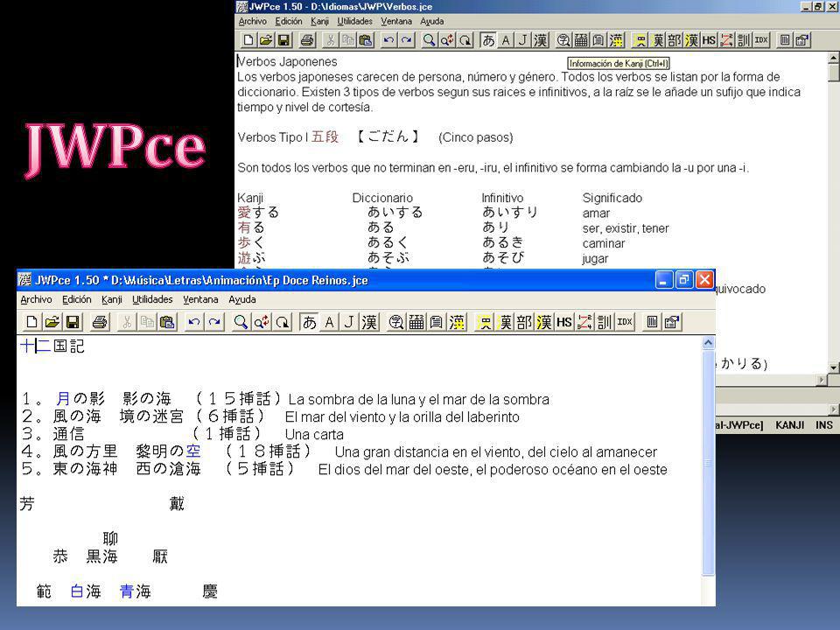Click the text 'Una carta' in Ep Doce Reinos
The height and width of the screenshot is (630, 840).
click(314, 435)
